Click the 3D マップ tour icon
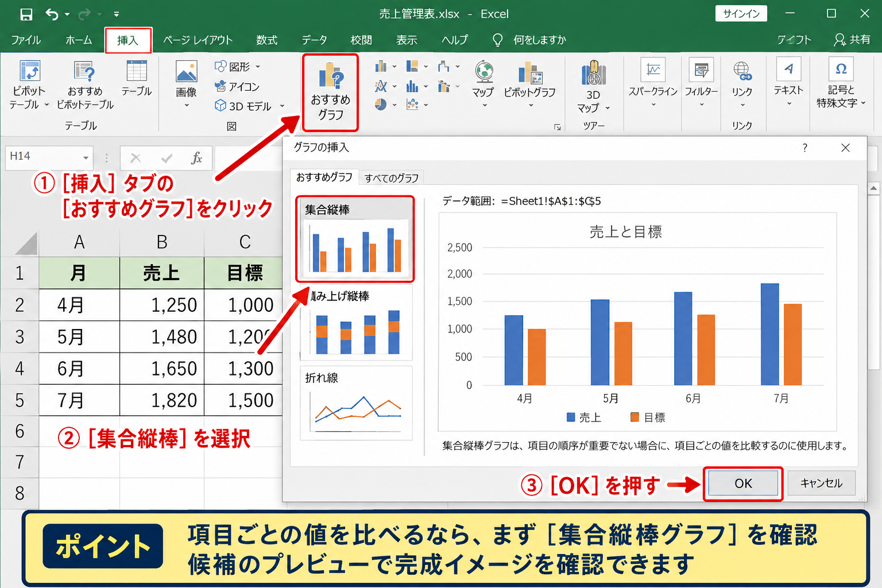The height and width of the screenshot is (588, 882). coord(594,73)
